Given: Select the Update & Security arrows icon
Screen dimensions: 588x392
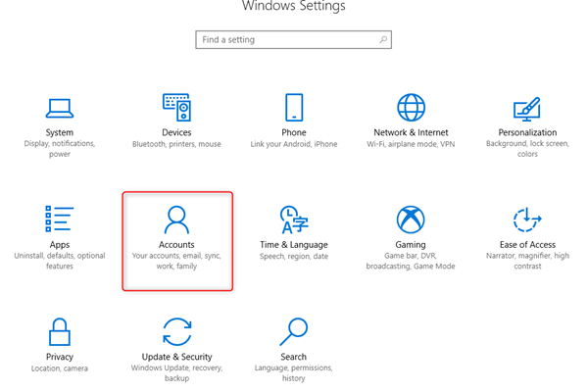Looking at the screenshot, I should (x=176, y=331).
